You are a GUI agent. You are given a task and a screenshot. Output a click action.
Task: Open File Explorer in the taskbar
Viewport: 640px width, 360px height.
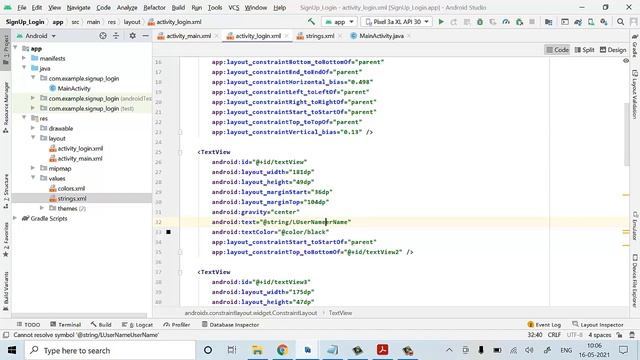(x=257, y=350)
